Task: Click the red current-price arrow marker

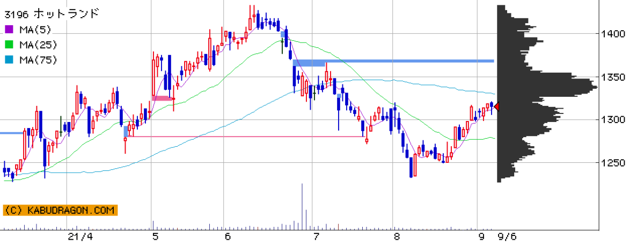Action: click(496, 106)
